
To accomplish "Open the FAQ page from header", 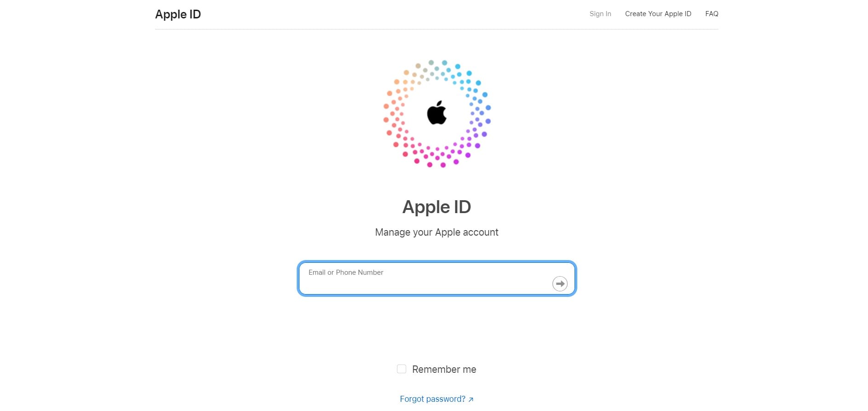I will [711, 14].
